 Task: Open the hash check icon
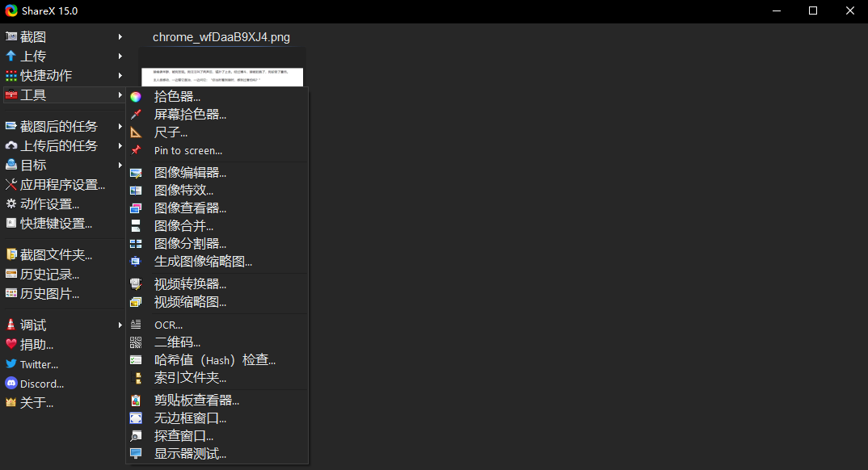[x=136, y=360]
